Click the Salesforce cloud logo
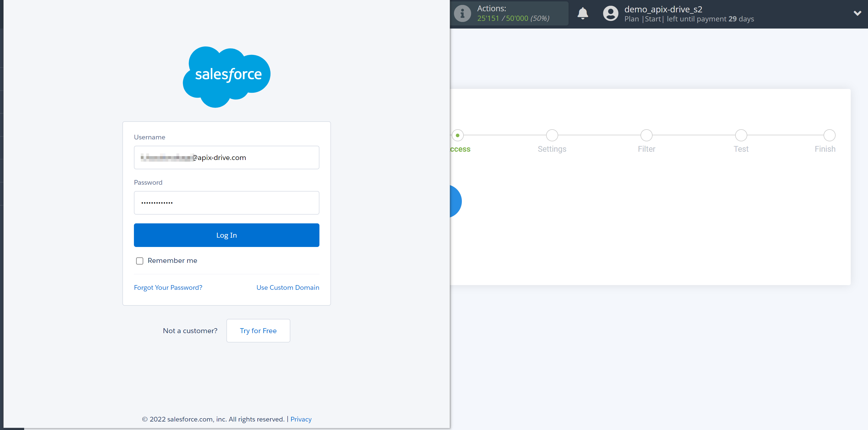The image size is (868, 430). 226,77
